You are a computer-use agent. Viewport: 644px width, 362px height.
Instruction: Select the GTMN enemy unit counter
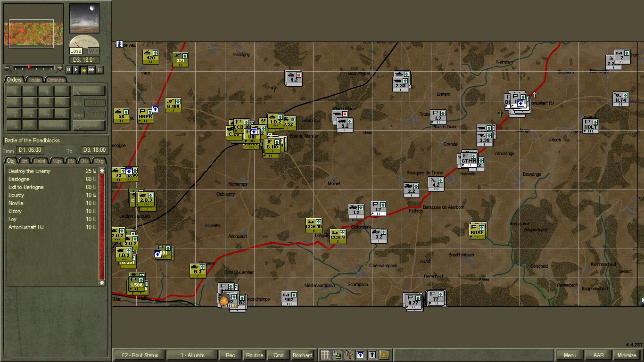pyautogui.click(x=469, y=160)
